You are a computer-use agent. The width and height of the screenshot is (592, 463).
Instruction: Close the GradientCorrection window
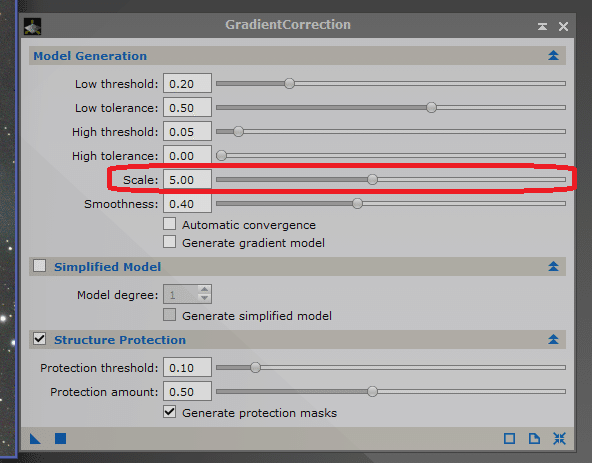(563, 26)
